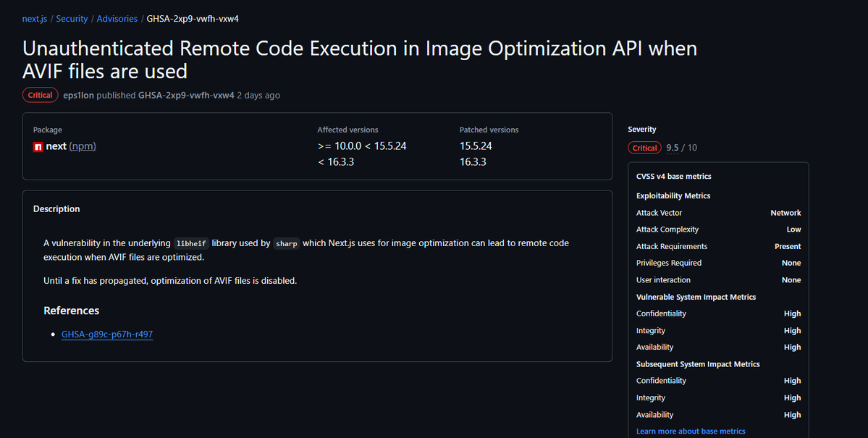The image size is (868, 438).
Task: Select affected version < 16.3.3
Action: 336,162
